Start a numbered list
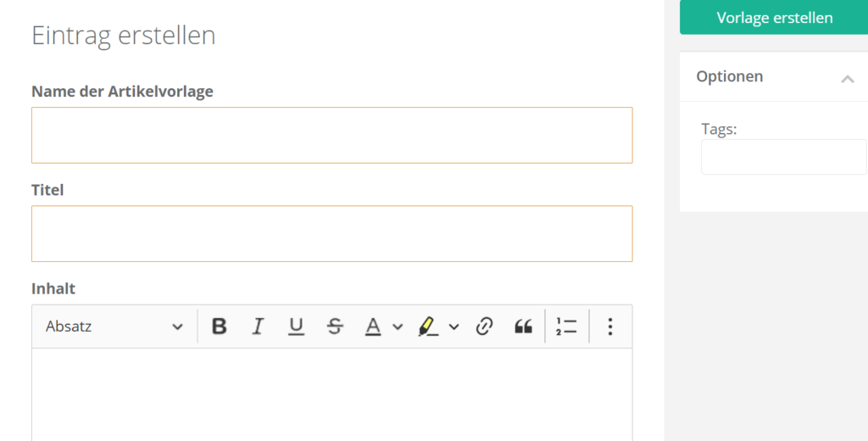The height and width of the screenshot is (441, 868). click(566, 327)
